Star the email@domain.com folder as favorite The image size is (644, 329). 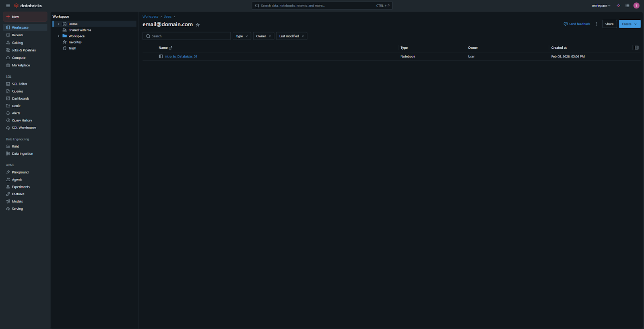(x=198, y=25)
